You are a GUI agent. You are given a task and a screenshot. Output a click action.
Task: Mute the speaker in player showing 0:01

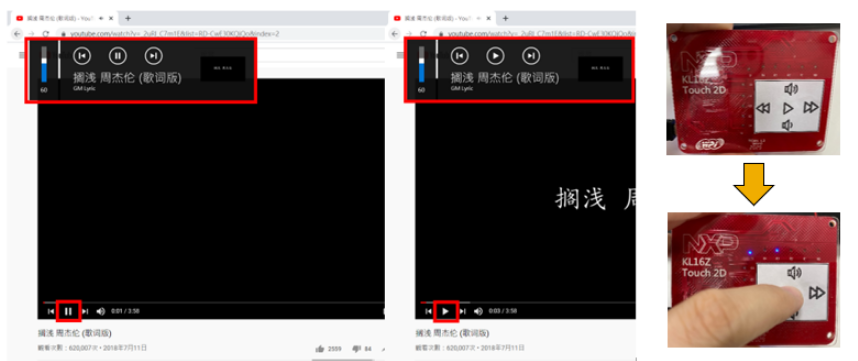tap(101, 311)
